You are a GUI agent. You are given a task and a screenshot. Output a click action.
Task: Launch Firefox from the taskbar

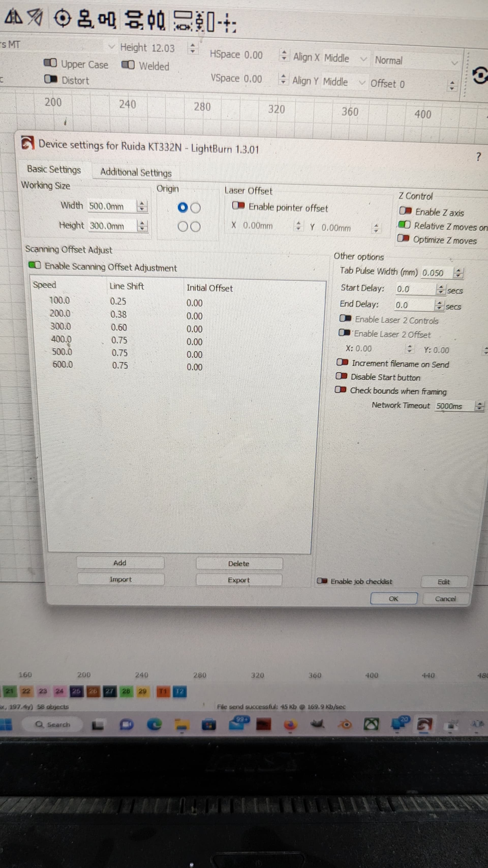click(290, 724)
